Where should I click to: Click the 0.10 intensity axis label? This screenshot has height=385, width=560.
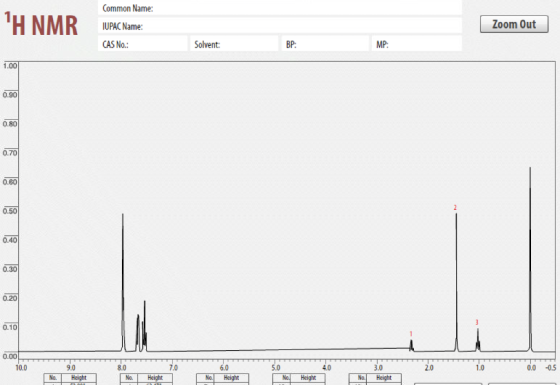point(10,327)
